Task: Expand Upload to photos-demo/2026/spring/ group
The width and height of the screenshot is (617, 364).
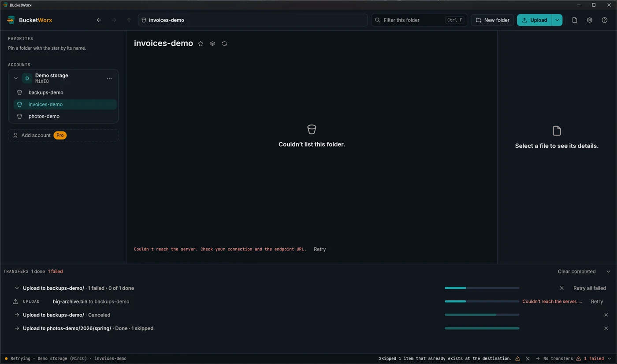Action: click(x=17, y=328)
